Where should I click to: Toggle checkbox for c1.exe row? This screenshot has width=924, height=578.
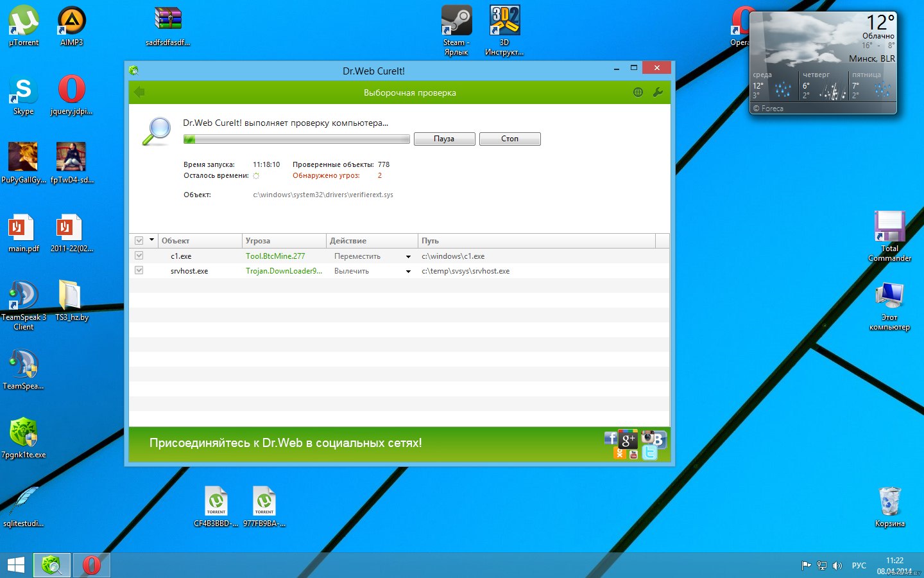[139, 256]
